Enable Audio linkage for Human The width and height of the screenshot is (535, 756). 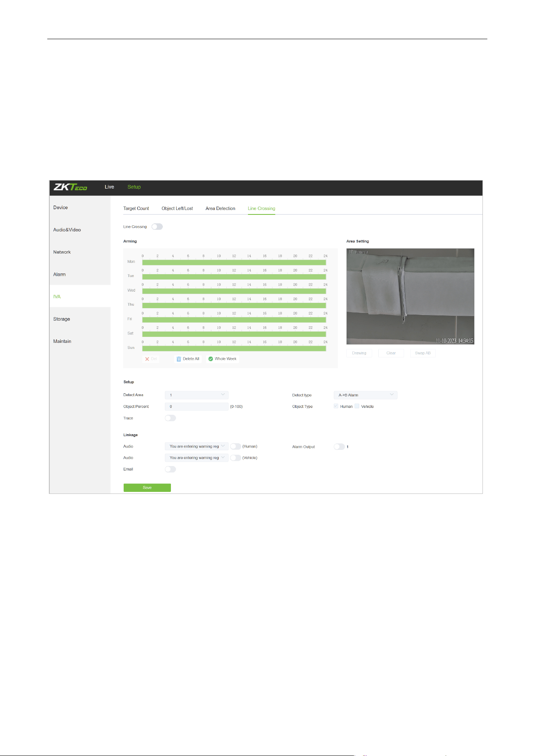[236, 446]
